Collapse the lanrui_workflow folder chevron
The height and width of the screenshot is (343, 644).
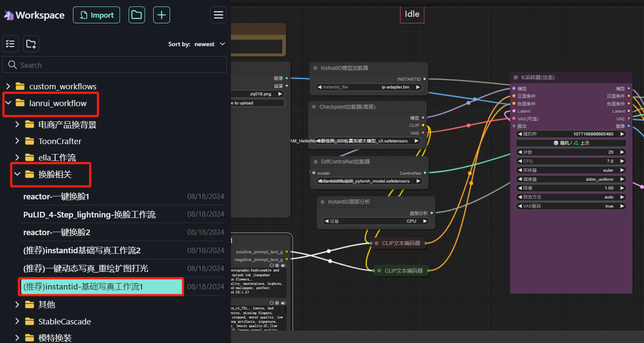tap(8, 103)
